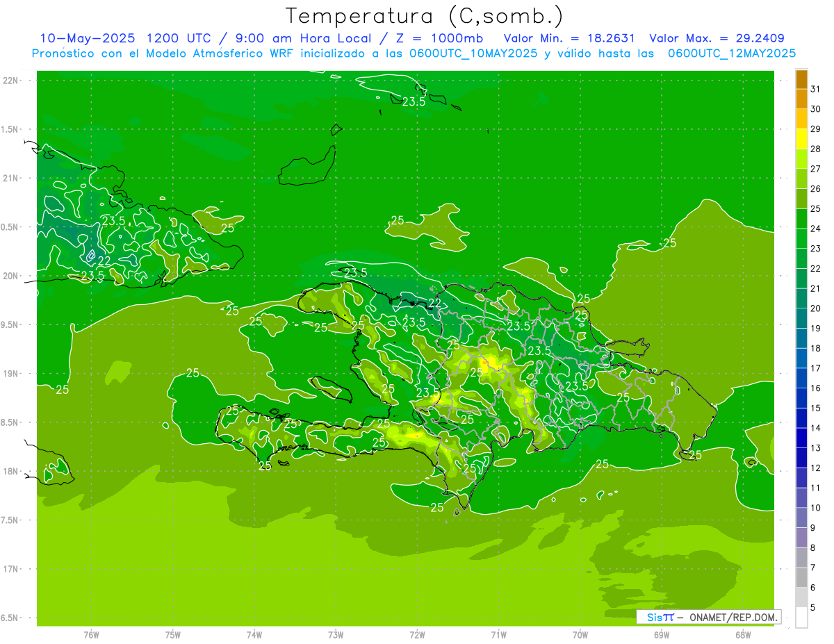Click the '73W' longitude axis label
Image resolution: width=834 pixels, height=644 pixels.
336,635
